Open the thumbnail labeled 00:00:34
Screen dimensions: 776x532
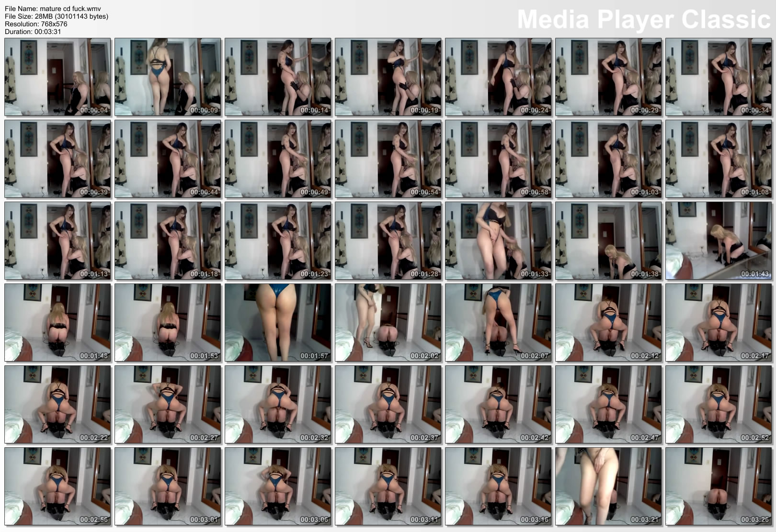pyautogui.click(x=719, y=77)
